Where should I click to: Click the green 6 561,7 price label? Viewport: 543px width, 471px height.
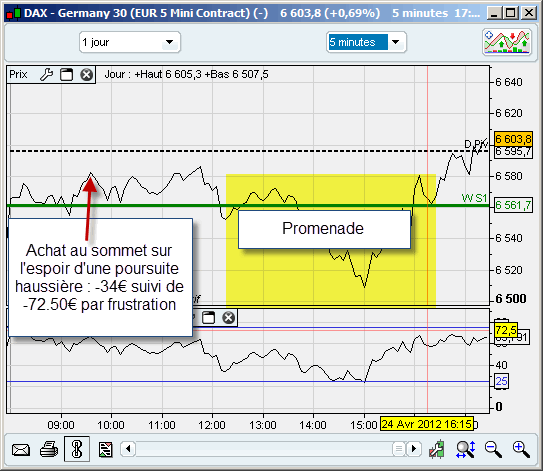[513, 205]
